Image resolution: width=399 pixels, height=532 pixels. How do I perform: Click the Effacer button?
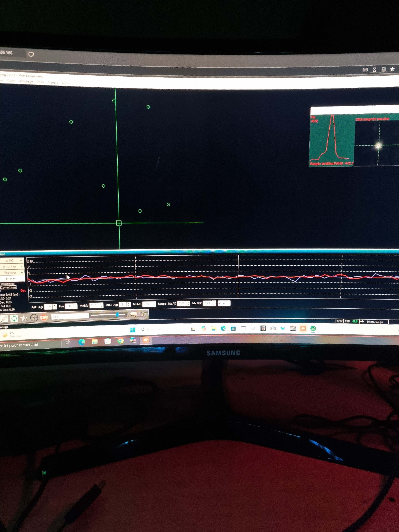point(11,279)
